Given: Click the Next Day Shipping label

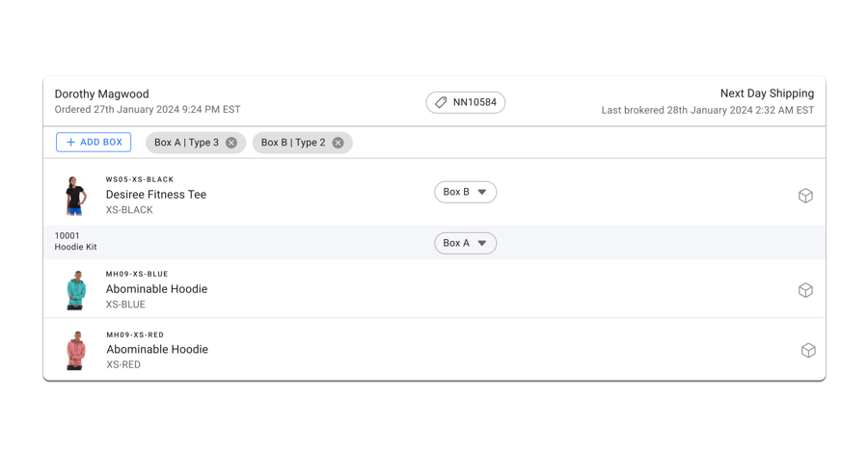Looking at the screenshot, I should (767, 93).
